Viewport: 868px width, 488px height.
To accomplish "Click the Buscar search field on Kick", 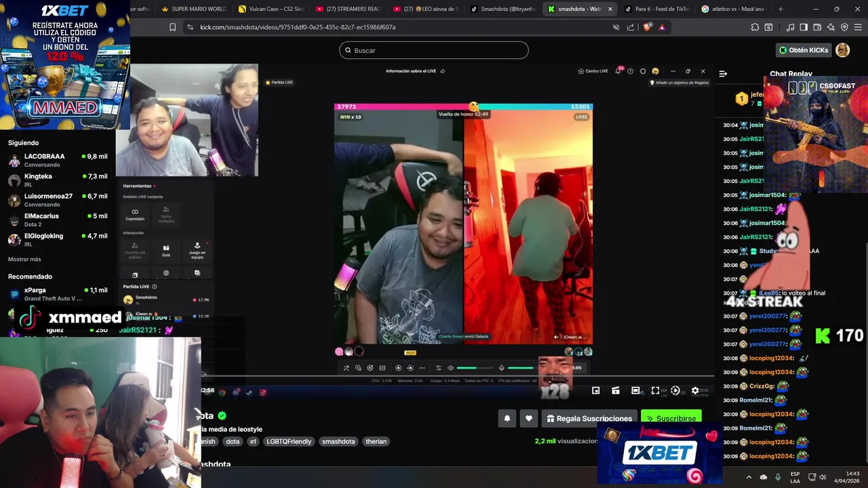I will pos(433,50).
